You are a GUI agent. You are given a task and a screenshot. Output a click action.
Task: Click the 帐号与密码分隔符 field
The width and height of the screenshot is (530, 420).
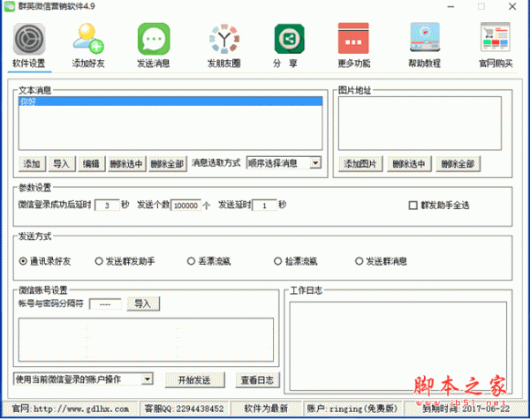coord(105,304)
